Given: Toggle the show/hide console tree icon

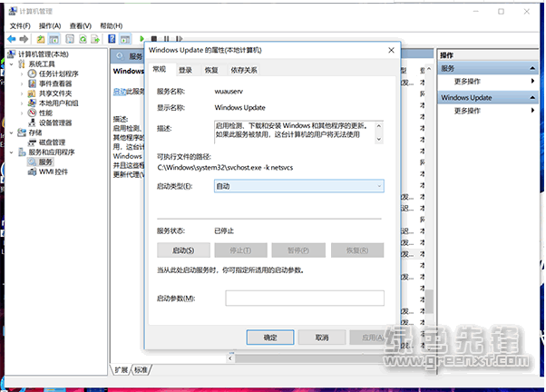Looking at the screenshot, I should click(x=54, y=39).
